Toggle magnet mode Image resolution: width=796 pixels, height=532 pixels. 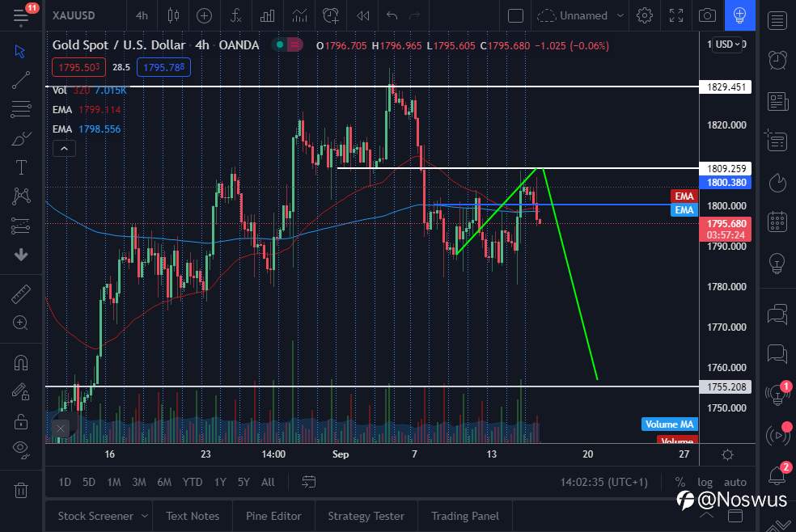tap(21, 362)
